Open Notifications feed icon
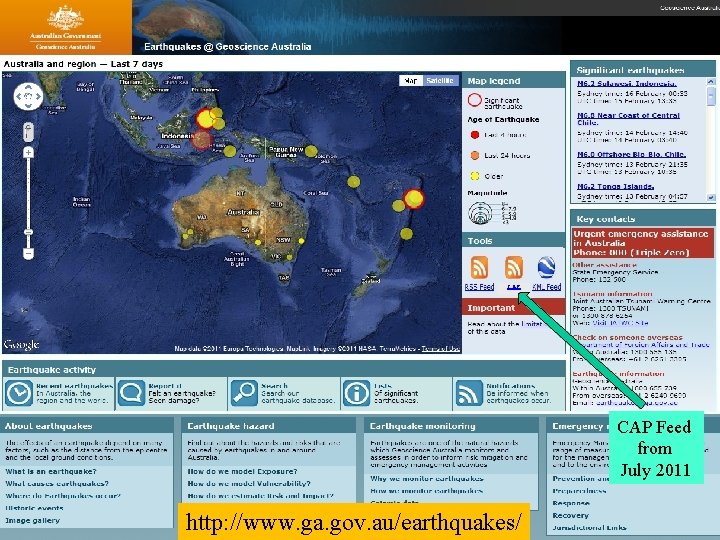The image size is (720, 540). click(469, 393)
